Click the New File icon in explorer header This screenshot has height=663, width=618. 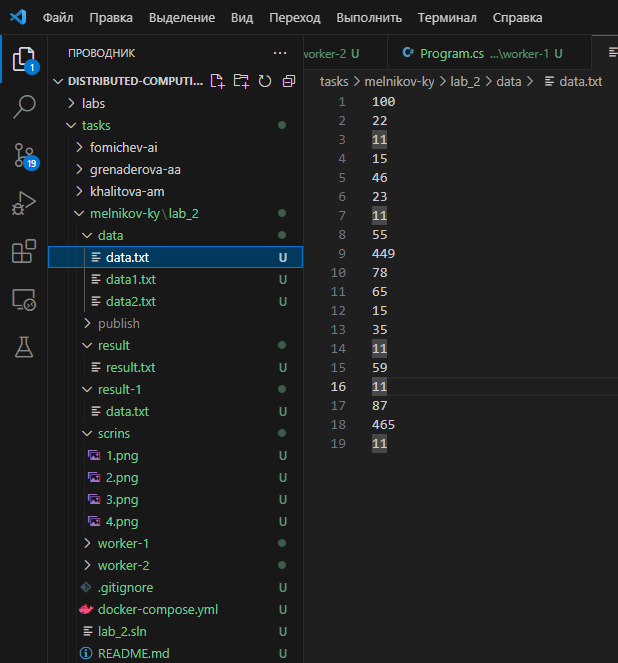tap(217, 81)
